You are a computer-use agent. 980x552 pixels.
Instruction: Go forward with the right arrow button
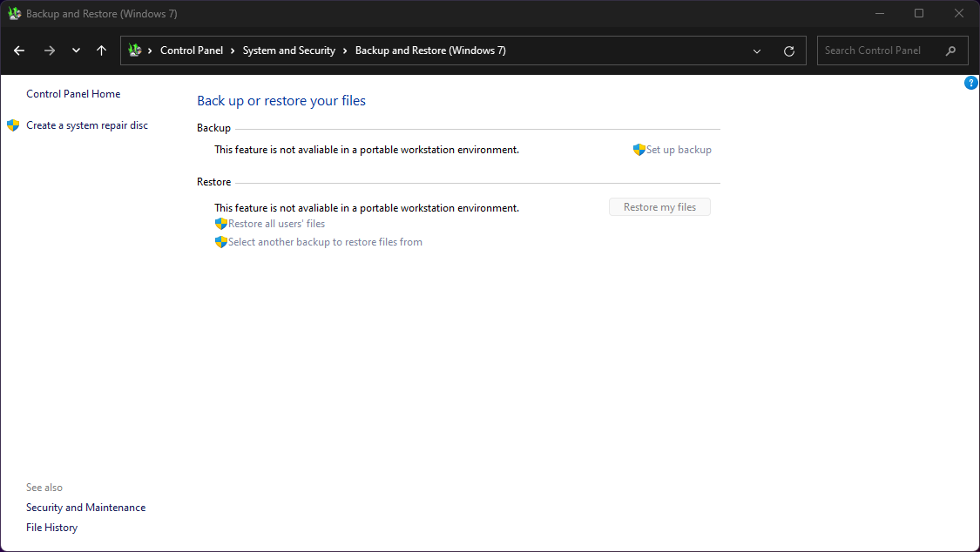click(x=50, y=50)
